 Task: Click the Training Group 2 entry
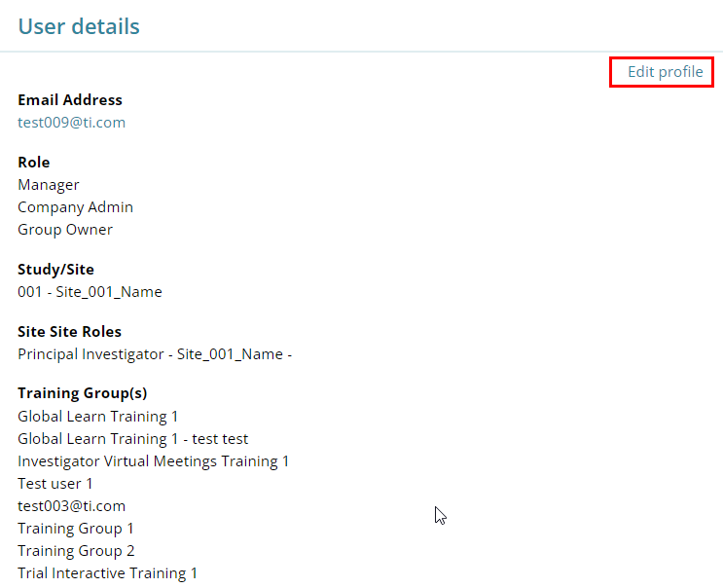click(76, 551)
